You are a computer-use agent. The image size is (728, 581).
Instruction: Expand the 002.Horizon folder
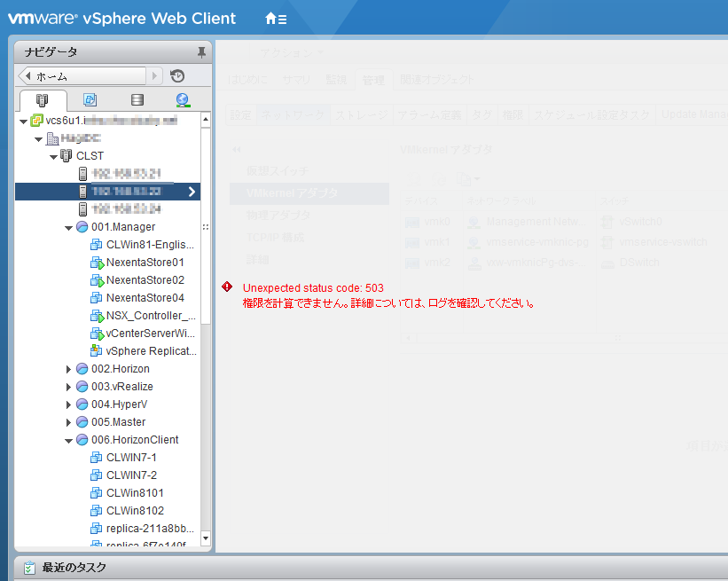69,368
